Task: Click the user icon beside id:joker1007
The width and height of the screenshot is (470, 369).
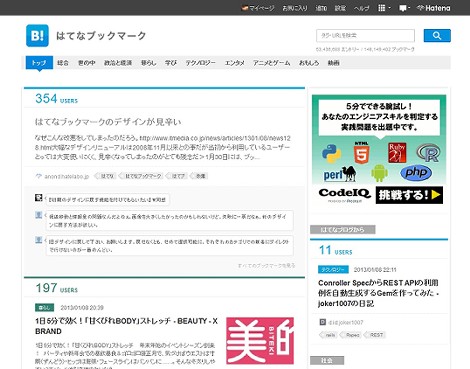Action: [322, 322]
